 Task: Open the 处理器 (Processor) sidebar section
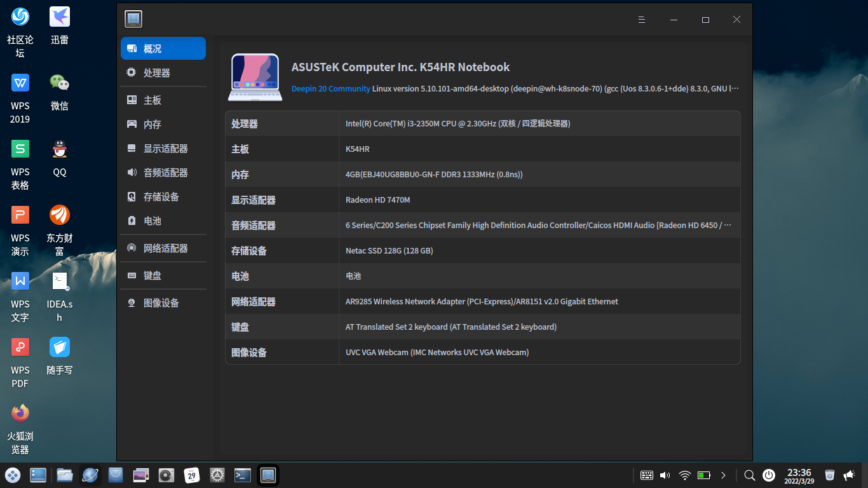coord(156,73)
